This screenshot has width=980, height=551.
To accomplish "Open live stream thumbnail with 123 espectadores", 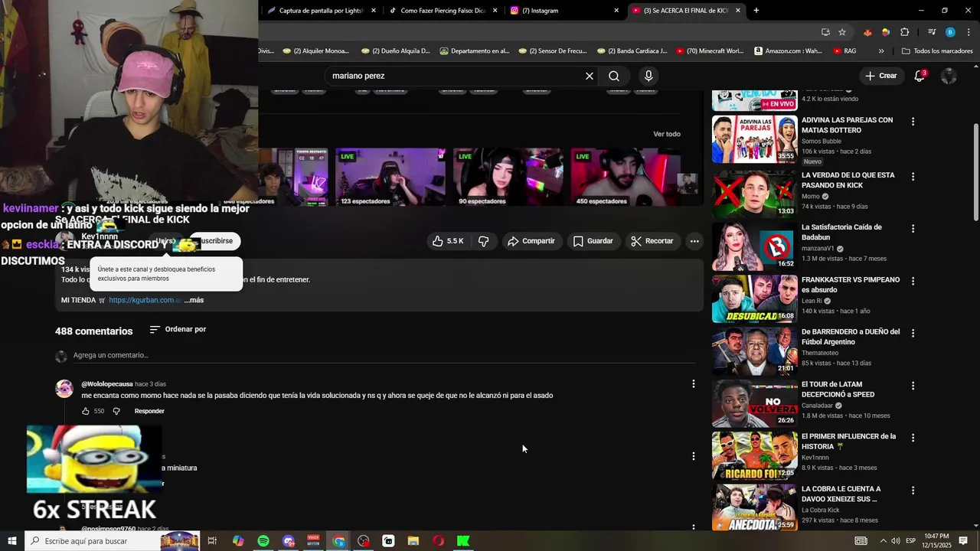I will pos(390,177).
